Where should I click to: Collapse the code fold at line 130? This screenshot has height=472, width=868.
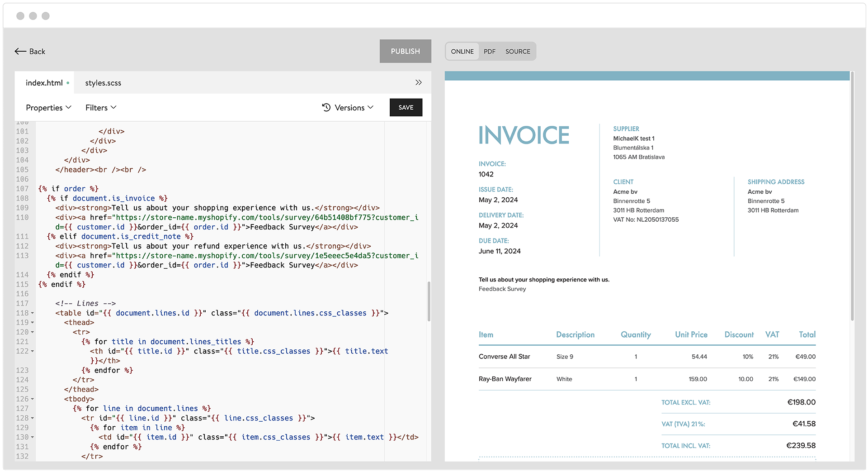click(x=33, y=437)
